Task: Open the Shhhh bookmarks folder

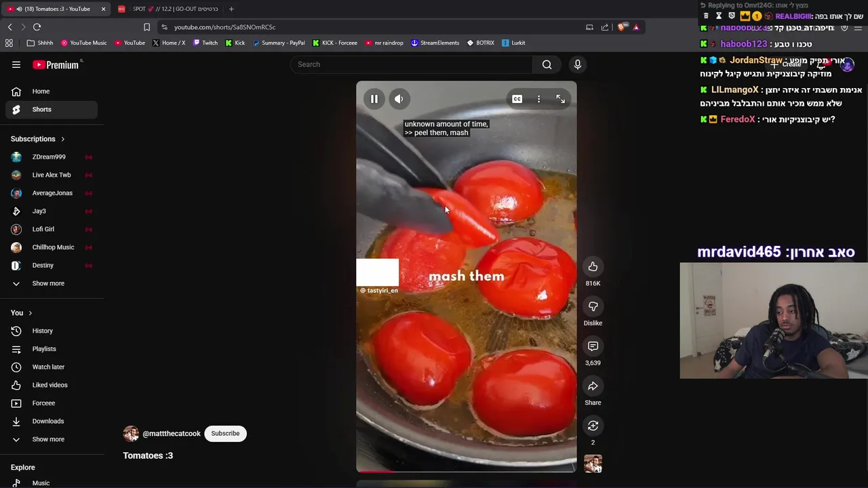Action: pos(40,43)
